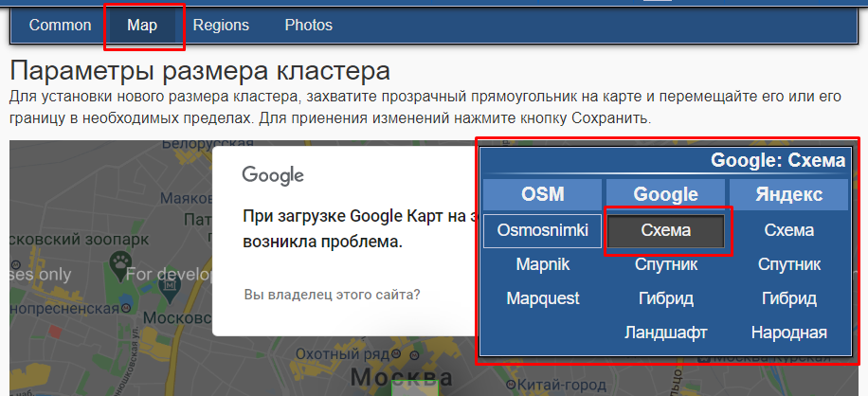Image resolution: width=868 pixels, height=396 pixels.
Task: Go to the Photos tab
Action: (308, 26)
